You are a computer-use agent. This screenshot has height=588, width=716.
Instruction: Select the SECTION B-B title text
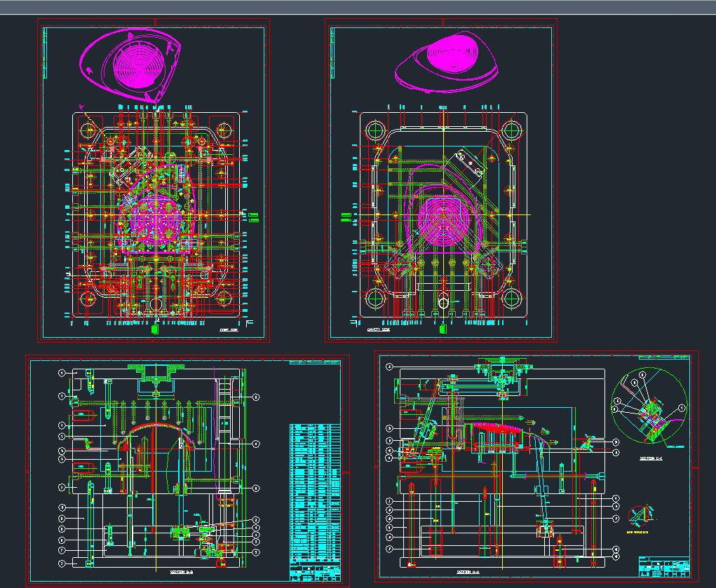tap(182, 572)
